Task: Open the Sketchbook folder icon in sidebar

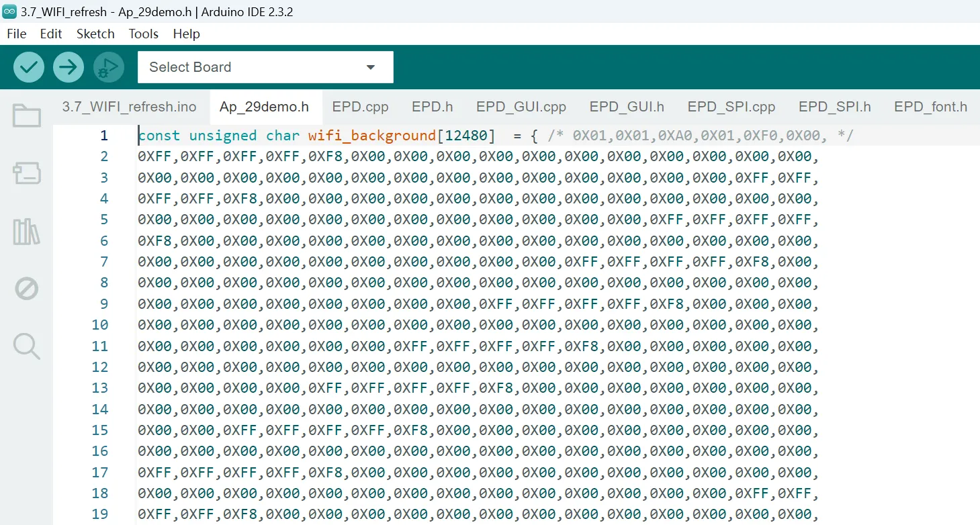Action: tap(27, 116)
